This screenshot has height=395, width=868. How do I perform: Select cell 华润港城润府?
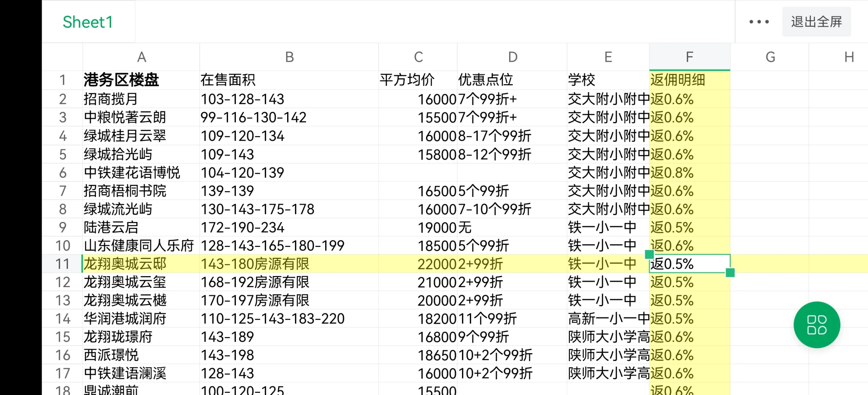141,319
